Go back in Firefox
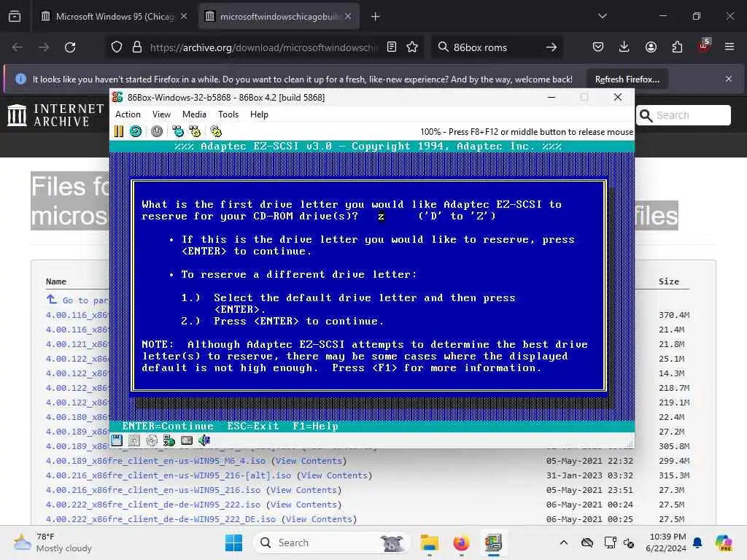 pyautogui.click(x=18, y=47)
